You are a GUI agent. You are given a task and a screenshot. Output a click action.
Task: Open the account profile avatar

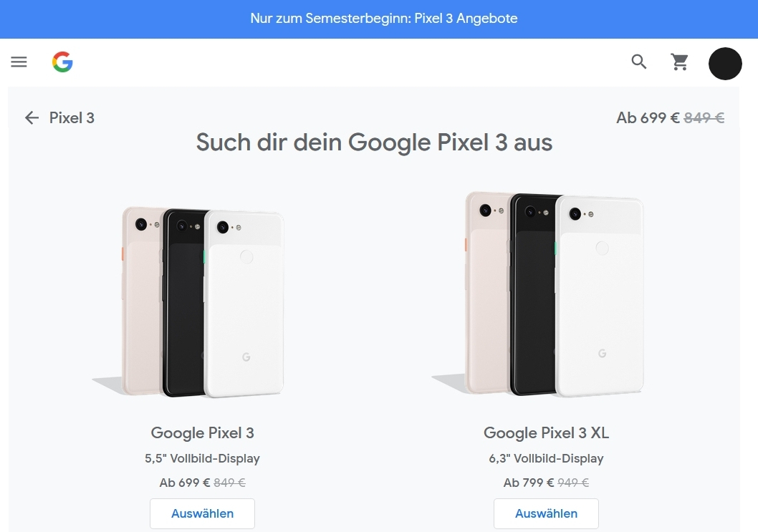point(725,64)
